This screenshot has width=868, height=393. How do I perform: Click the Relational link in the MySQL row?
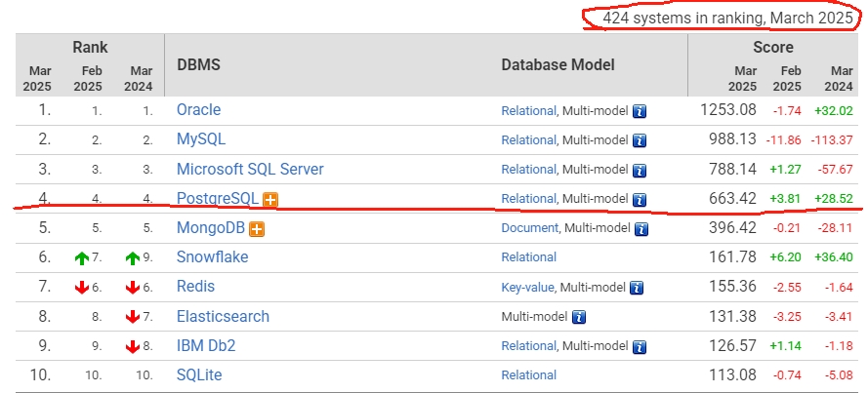[528, 139]
